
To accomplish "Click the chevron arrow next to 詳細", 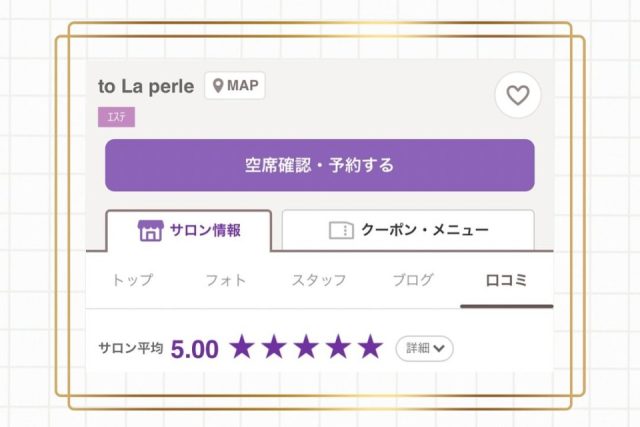I will 439,349.
